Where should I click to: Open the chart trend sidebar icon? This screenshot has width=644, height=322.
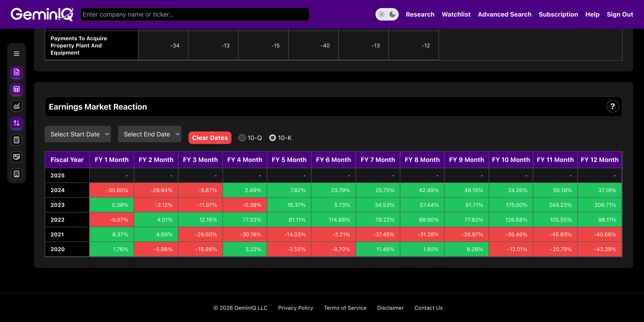17,106
